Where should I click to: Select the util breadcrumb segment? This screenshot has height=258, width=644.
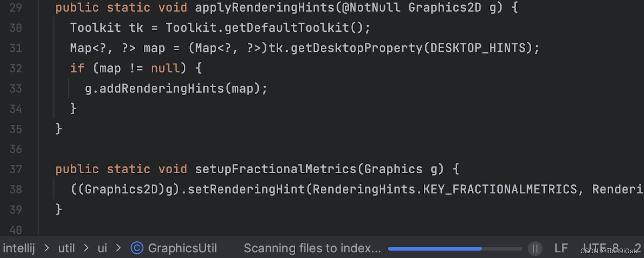point(67,248)
